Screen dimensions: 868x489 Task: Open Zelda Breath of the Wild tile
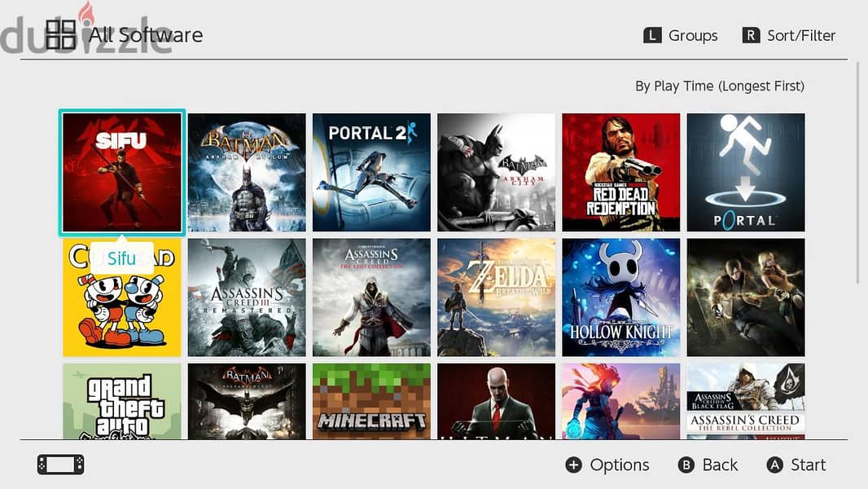coord(497,297)
